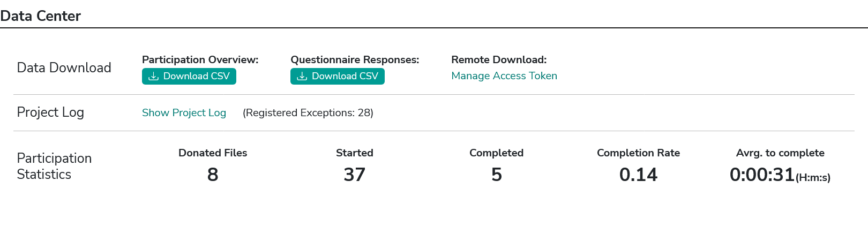Image resolution: width=868 pixels, height=226 pixels.
Task: Select the Donated Files statistic label
Action: tap(213, 153)
